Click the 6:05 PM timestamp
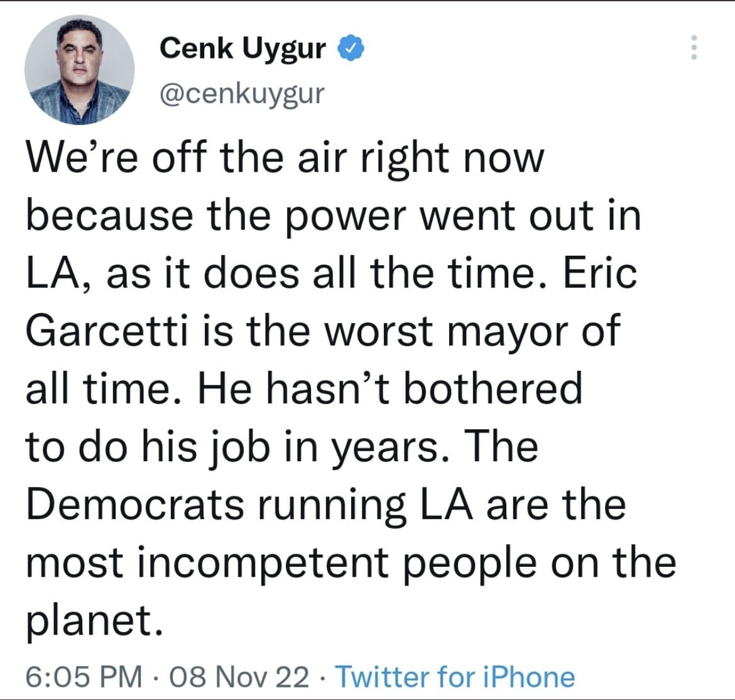 click(x=84, y=677)
